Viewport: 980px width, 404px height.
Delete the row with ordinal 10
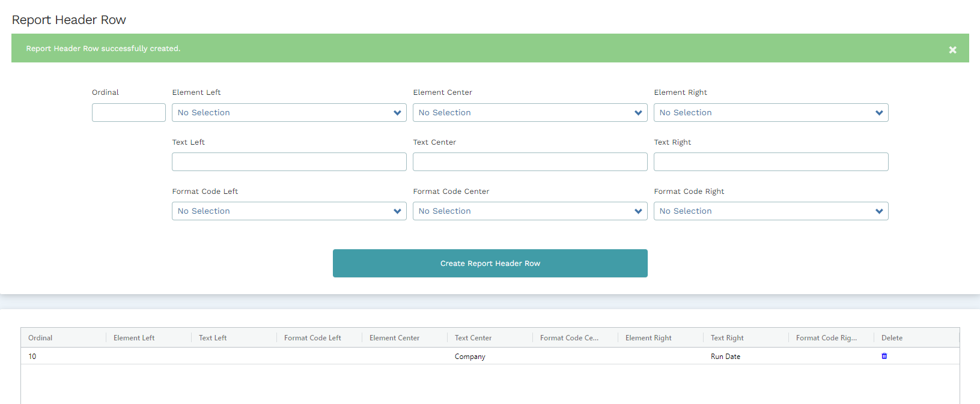pyautogui.click(x=884, y=356)
